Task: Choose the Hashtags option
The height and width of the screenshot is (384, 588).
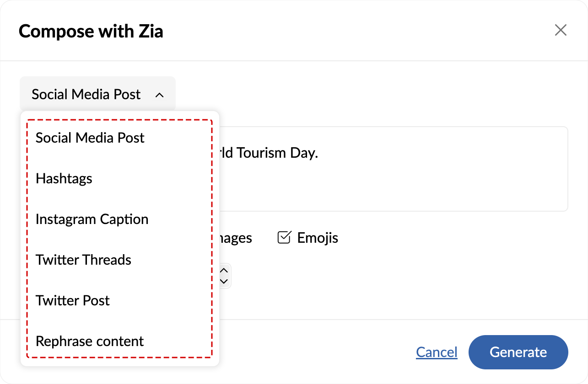Action: [x=64, y=178]
